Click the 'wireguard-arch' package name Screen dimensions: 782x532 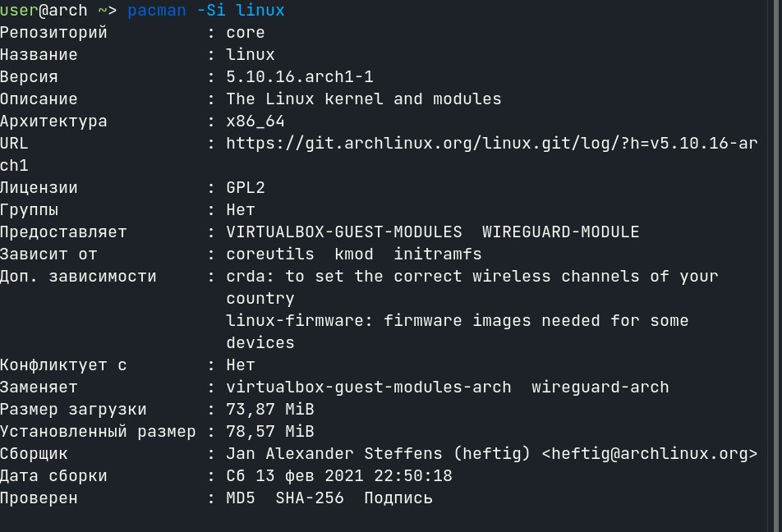(x=600, y=388)
